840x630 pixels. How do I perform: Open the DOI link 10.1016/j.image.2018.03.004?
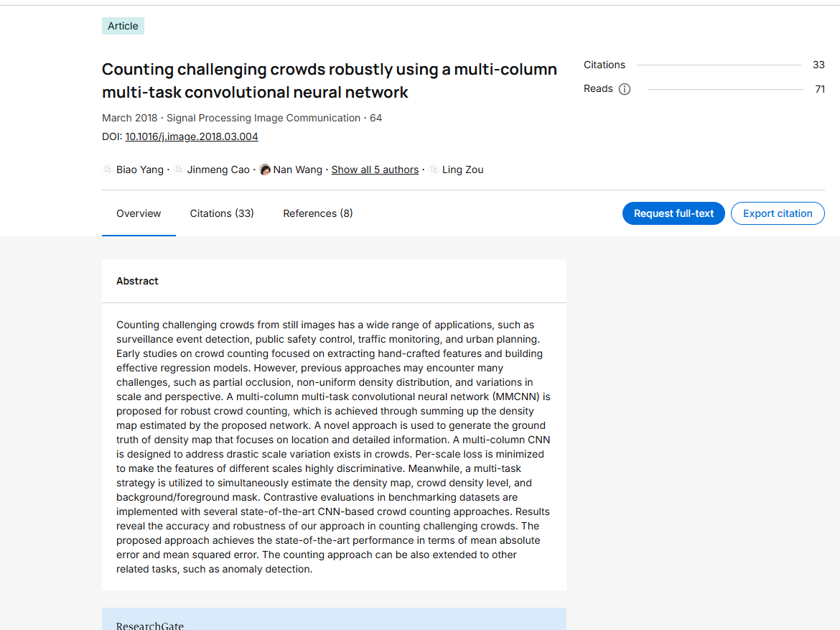pos(192,136)
